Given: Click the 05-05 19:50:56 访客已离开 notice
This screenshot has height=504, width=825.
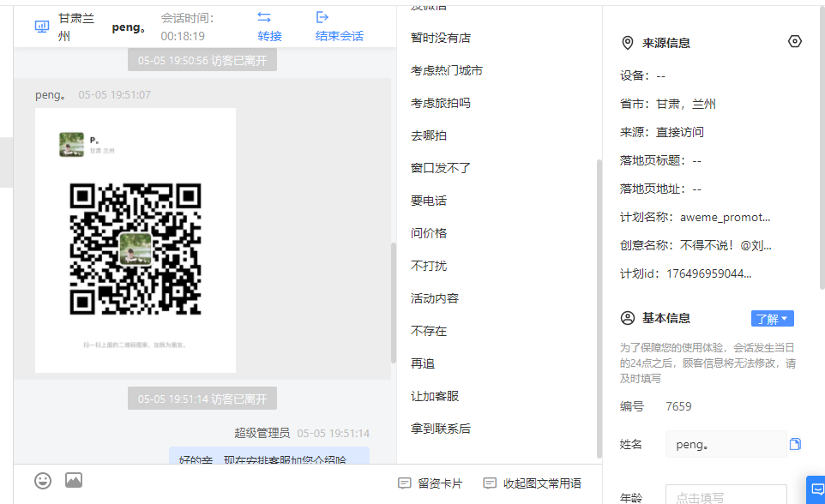Looking at the screenshot, I should pyautogui.click(x=202, y=61).
